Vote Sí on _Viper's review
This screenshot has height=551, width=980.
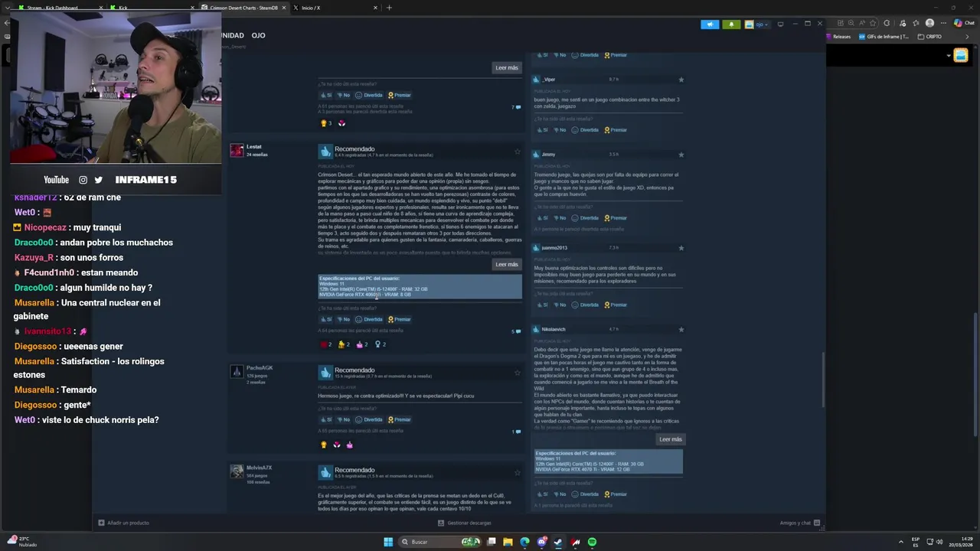tap(542, 130)
